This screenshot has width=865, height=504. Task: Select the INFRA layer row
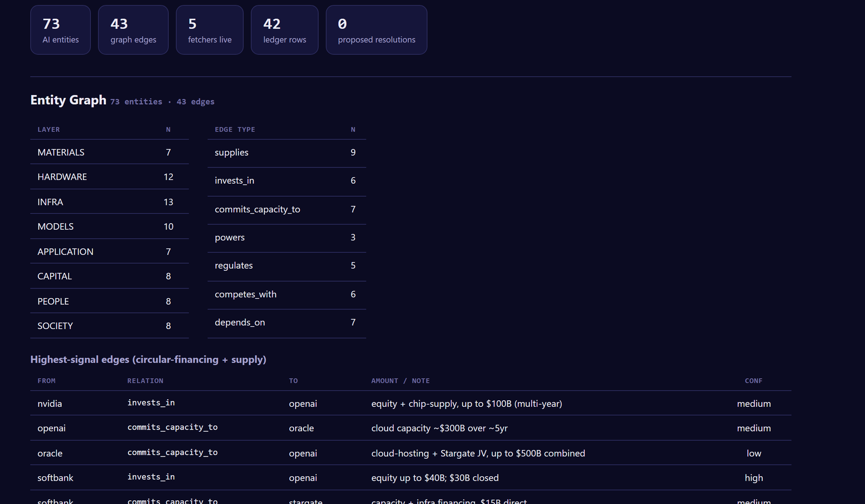tap(109, 201)
